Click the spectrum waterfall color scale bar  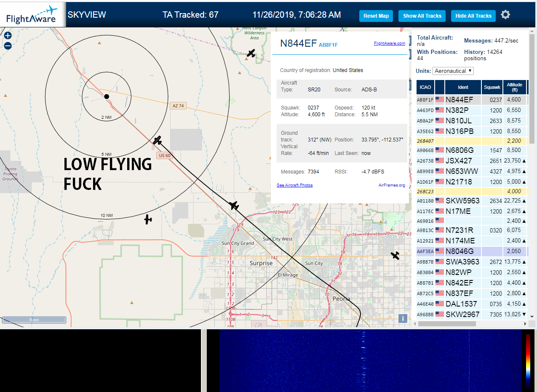[528, 361]
